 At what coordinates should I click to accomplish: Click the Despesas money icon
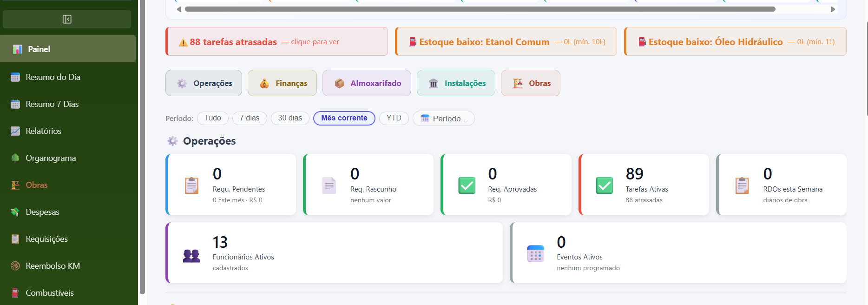click(15, 212)
